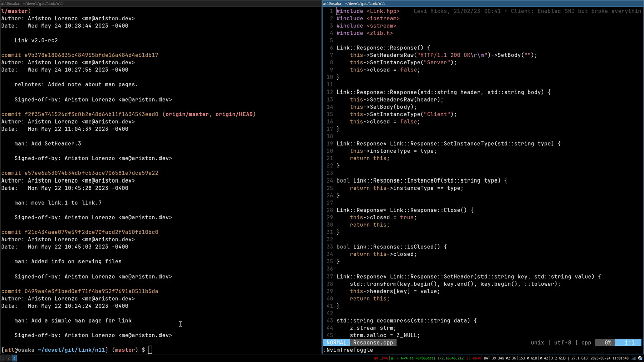Viewport: 644px width, 362px height.
Task: Click the terminal prompt input after $
Action: pyautogui.click(x=150, y=350)
